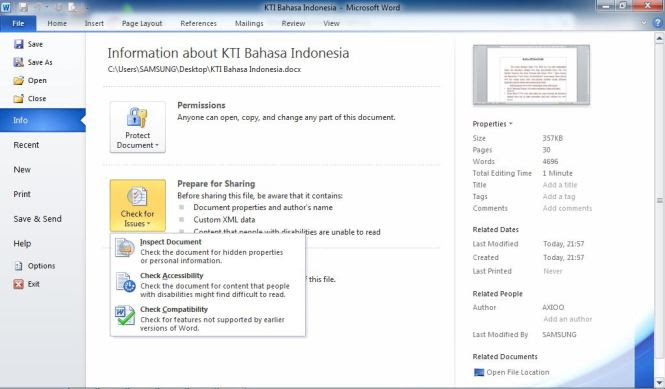This screenshot has height=389, width=665.
Task: Open the Page Layout tab
Action: (142, 23)
